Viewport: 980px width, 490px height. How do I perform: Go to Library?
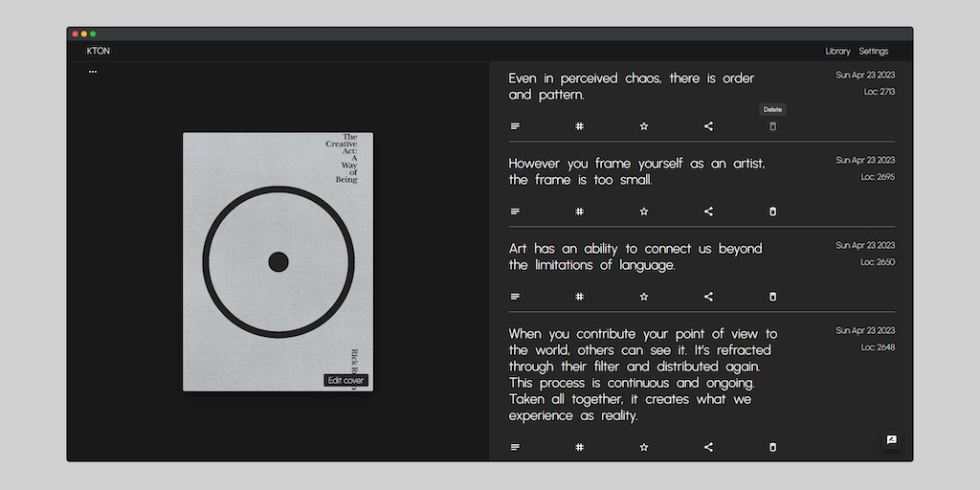click(x=837, y=52)
